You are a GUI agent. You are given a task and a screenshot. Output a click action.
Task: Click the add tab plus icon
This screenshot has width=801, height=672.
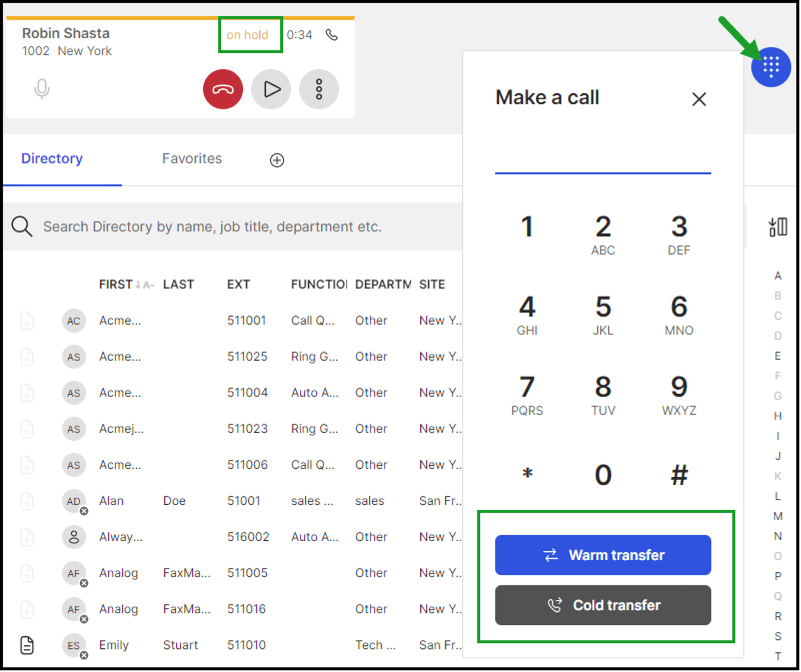(277, 160)
